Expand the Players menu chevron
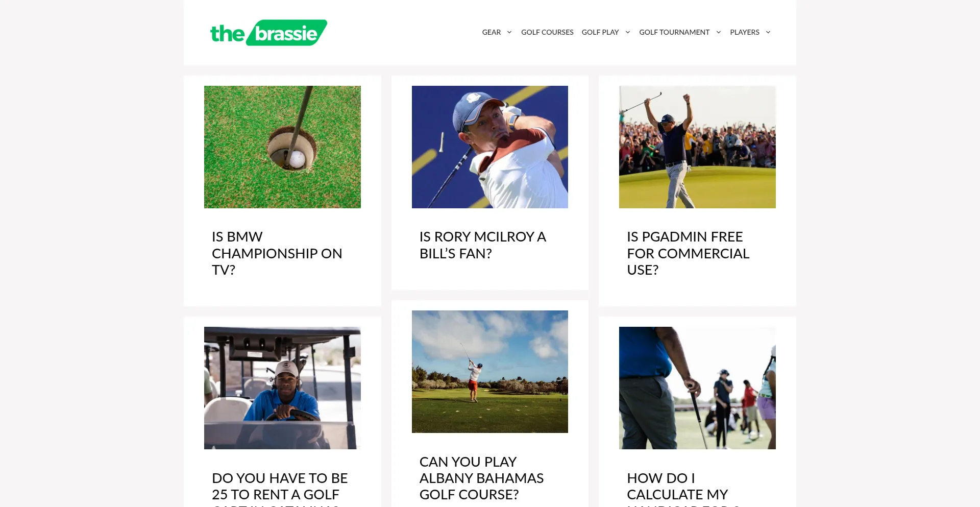The width and height of the screenshot is (980, 507). (768, 32)
